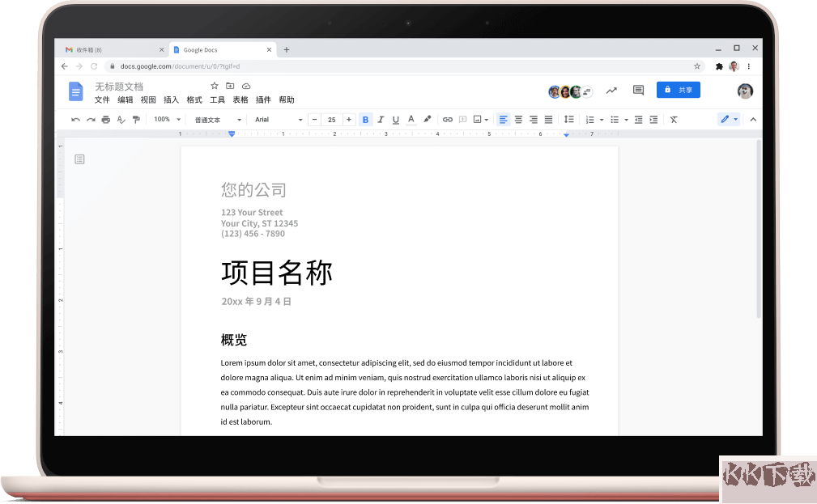Open the 工具 menu
Image resolution: width=817 pixels, height=504 pixels.
(217, 100)
